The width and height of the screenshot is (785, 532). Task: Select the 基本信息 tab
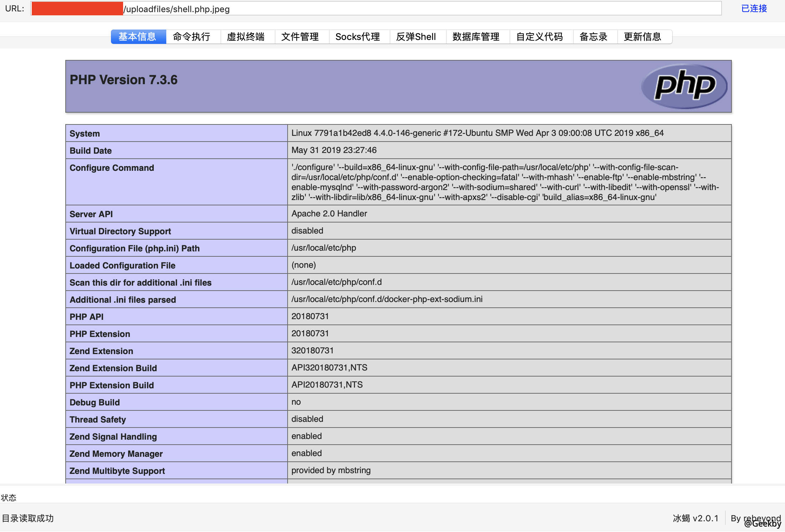pos(138,37)
